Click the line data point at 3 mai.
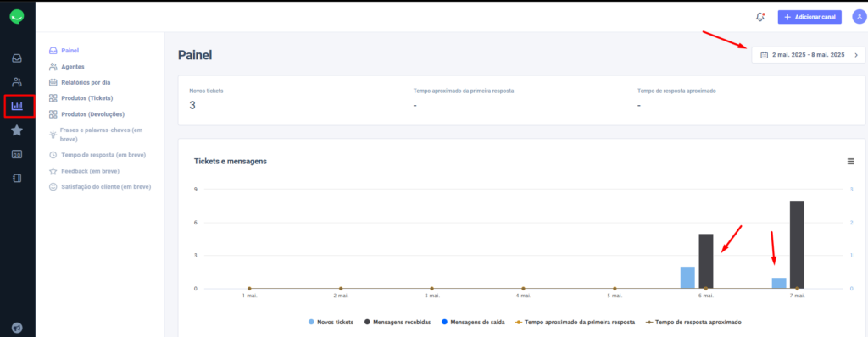 431,288
